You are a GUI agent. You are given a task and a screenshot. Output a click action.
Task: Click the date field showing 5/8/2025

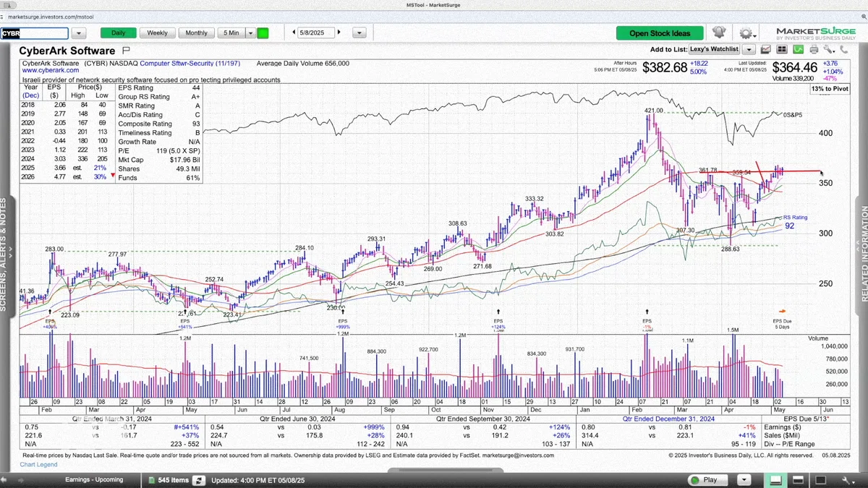coord(316,33)
